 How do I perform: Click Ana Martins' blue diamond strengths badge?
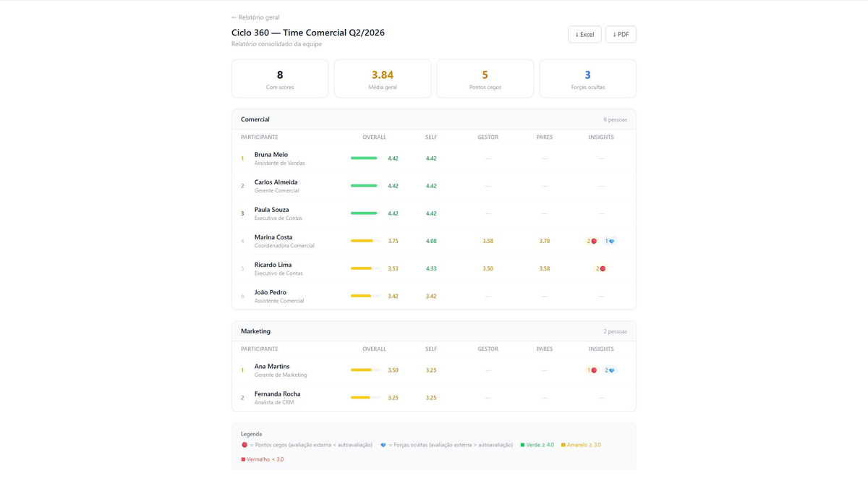click(610, 370)
